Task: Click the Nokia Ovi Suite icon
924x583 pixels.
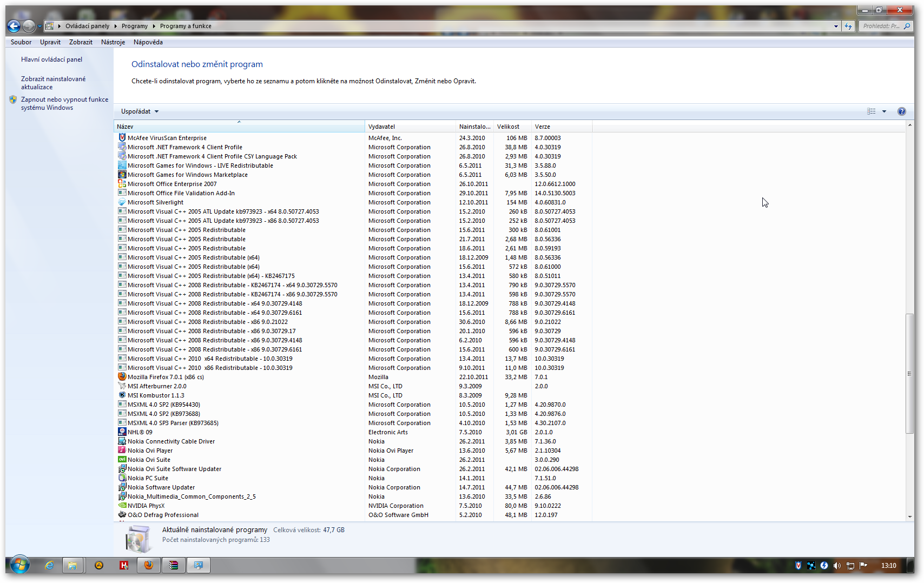Action: [122, 460]
